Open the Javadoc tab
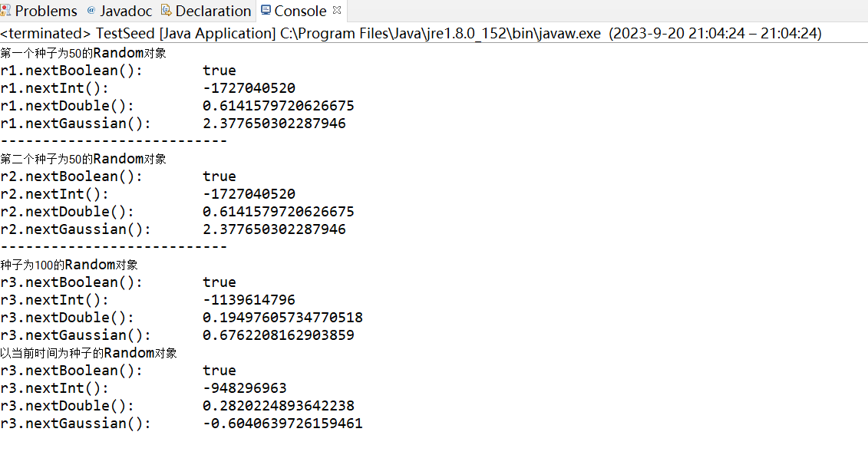Image resolution: width=868 pixels, height=455 pixels. pyautogui.click(x=126, y=11)
